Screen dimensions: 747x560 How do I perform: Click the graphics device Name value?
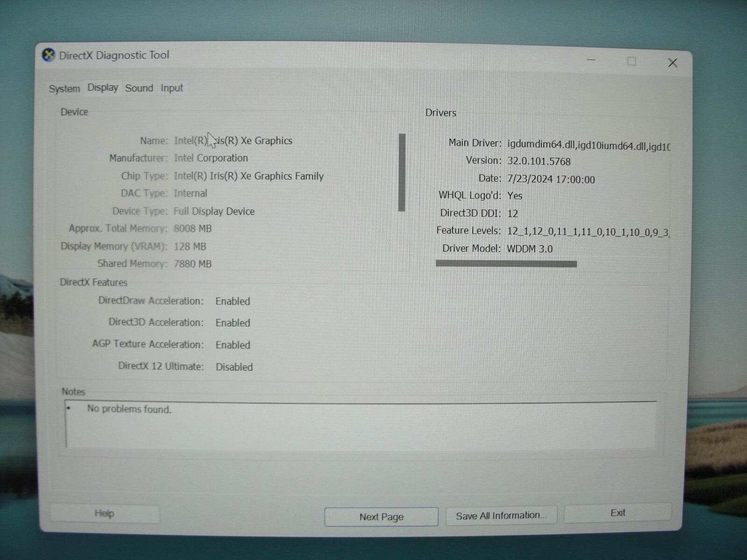pyautogui.click(x=233, y=140)
